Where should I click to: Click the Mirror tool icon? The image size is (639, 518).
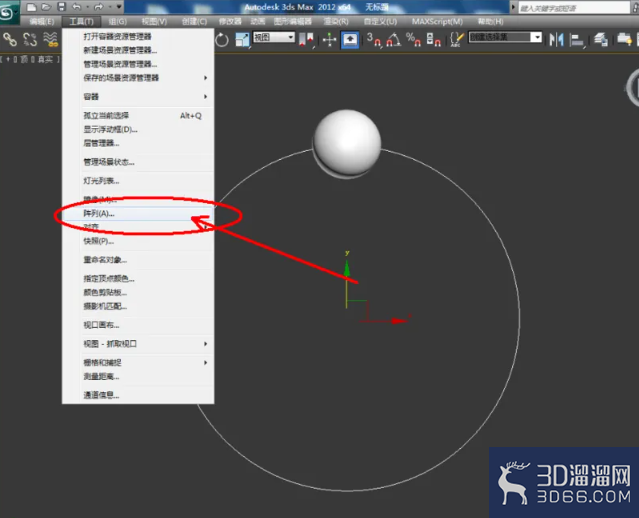[x=556, y=40]
